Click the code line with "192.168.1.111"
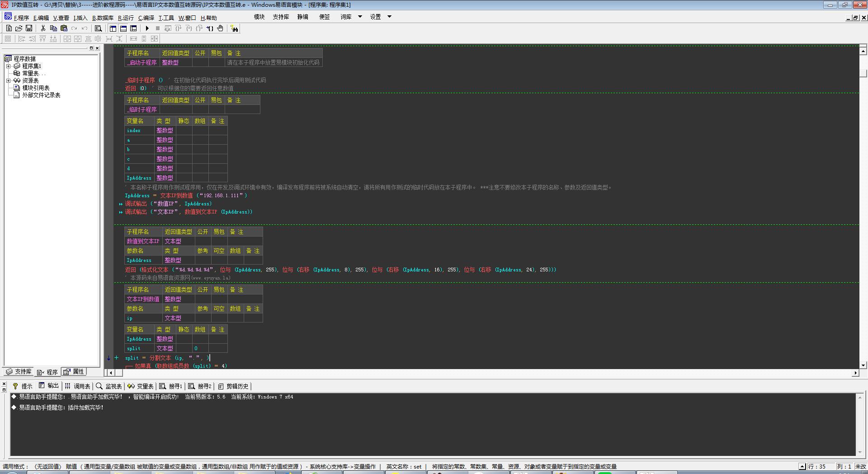 [186, 195]
